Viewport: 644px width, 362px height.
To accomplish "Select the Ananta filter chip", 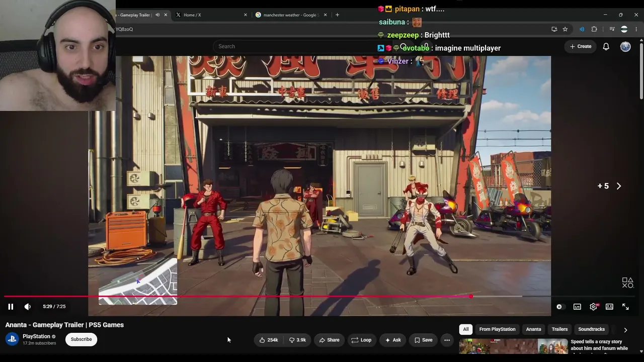I will pos(533,329).
